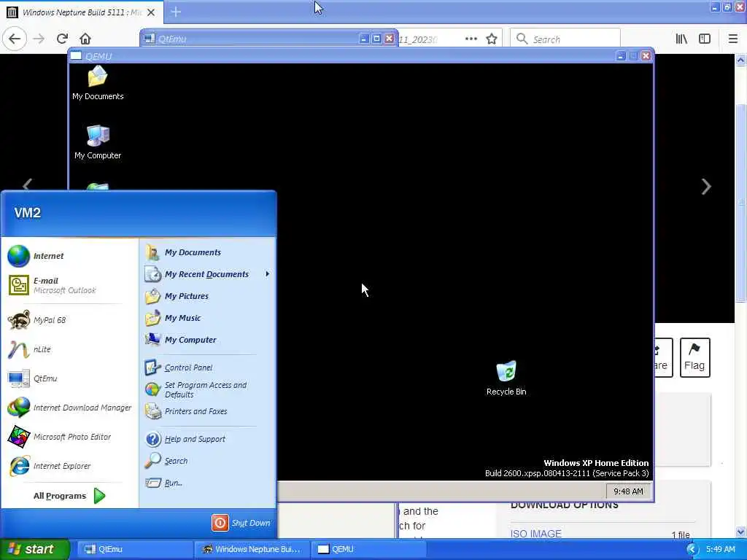Image resolution: width=747 pixels, height=560 pixels.
Task: Switch to QtEmu taskbar button
Action: pyautogui.click(x=134, y=549)
